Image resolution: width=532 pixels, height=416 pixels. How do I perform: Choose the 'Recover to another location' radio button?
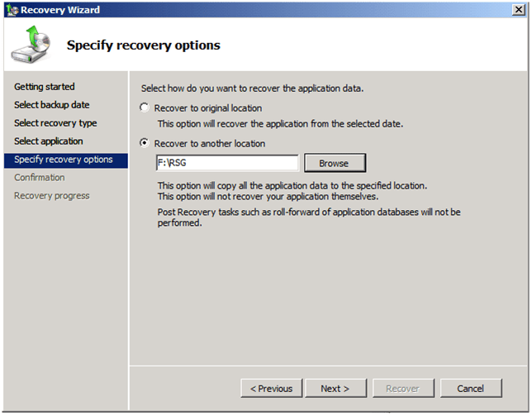145,144
